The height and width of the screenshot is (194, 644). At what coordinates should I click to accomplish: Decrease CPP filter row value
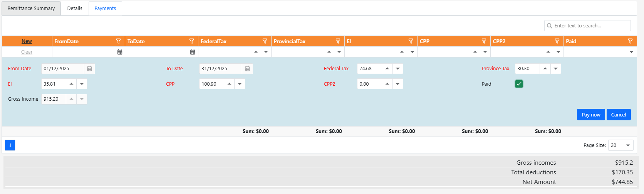485,52
